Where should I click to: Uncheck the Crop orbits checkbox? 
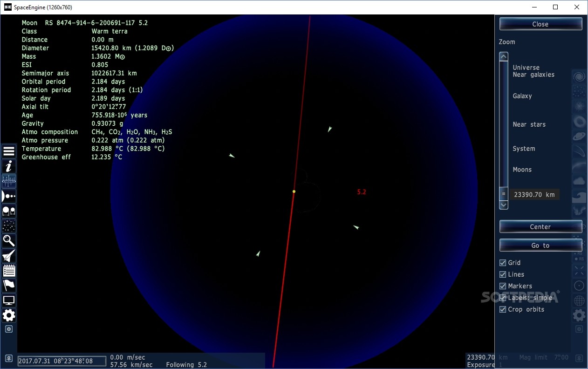pyautogui.click(x=503, y=309)
